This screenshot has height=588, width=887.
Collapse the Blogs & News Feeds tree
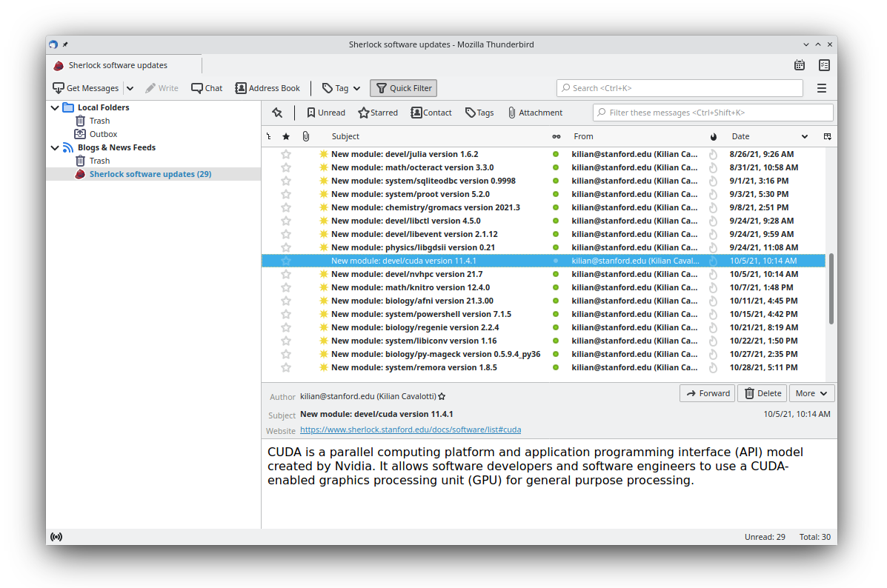[x=55, y=147]
